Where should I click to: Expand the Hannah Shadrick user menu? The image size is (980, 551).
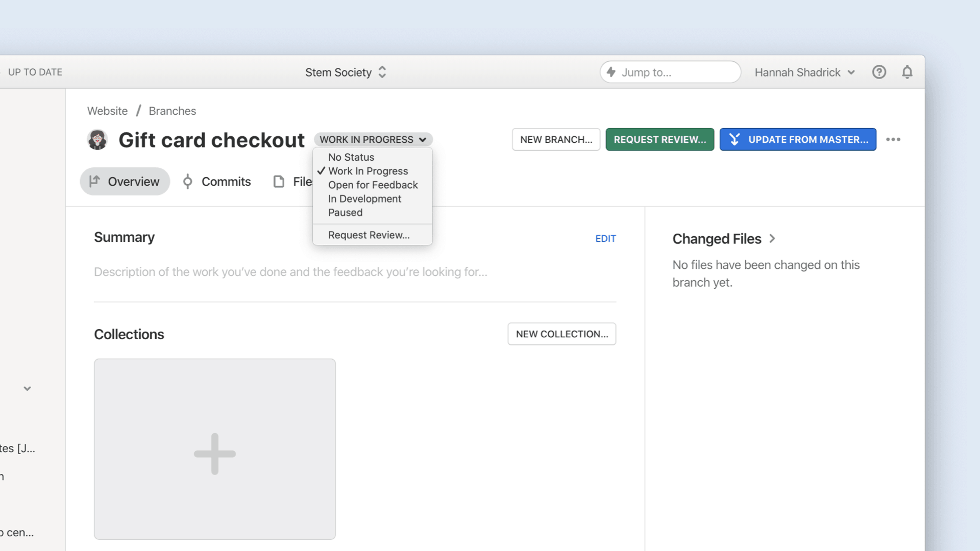[x=804, y=72]
